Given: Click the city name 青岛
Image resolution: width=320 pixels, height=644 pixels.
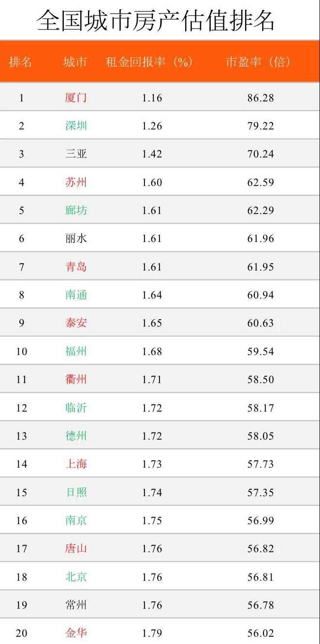Looking at the screenshot, I should 76,267.
